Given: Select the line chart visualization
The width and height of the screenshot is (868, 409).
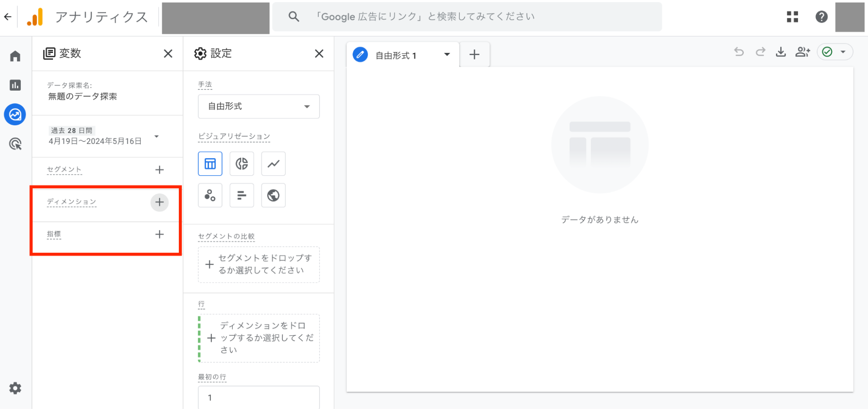Looking at the screenshot, I should tap(274, 164).
